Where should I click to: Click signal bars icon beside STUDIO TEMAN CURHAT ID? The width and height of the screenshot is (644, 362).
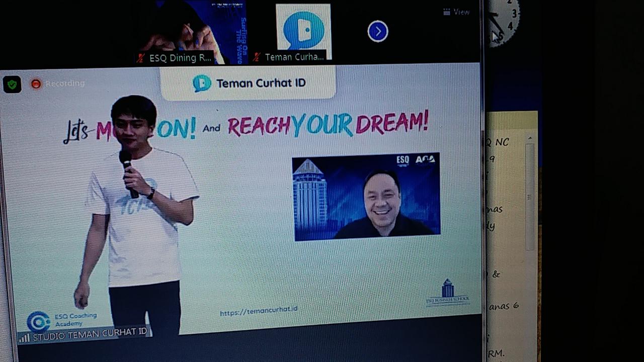[24, 338]
